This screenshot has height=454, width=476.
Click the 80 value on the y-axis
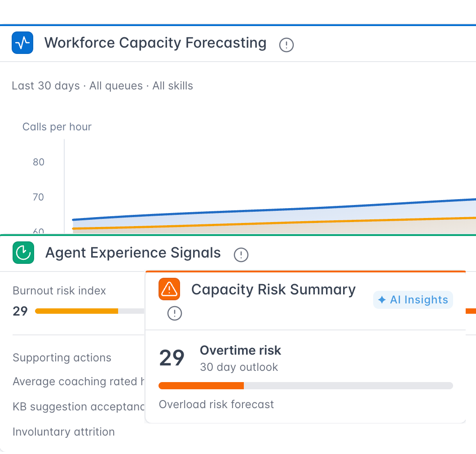coord(39,162)
